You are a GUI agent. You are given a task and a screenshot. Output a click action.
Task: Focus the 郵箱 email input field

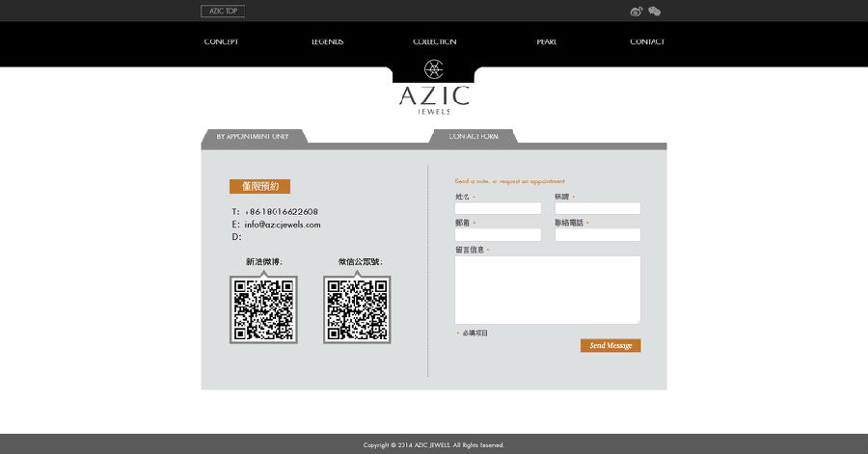[498, 234]
